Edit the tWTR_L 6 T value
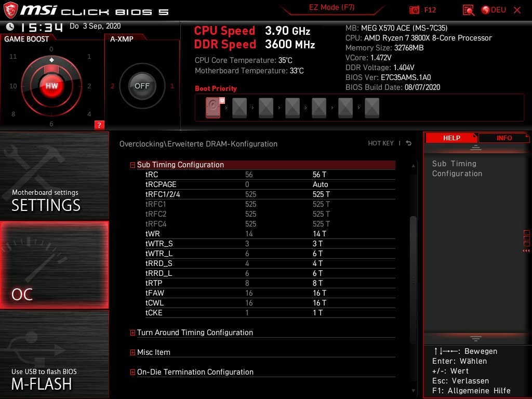The image size is (532, 399). 317,254
